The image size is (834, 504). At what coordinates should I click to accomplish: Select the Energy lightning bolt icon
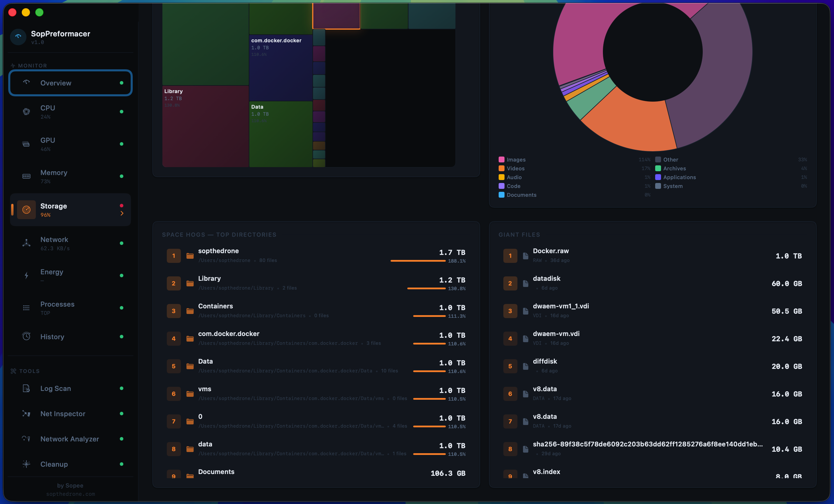(26, 275)
